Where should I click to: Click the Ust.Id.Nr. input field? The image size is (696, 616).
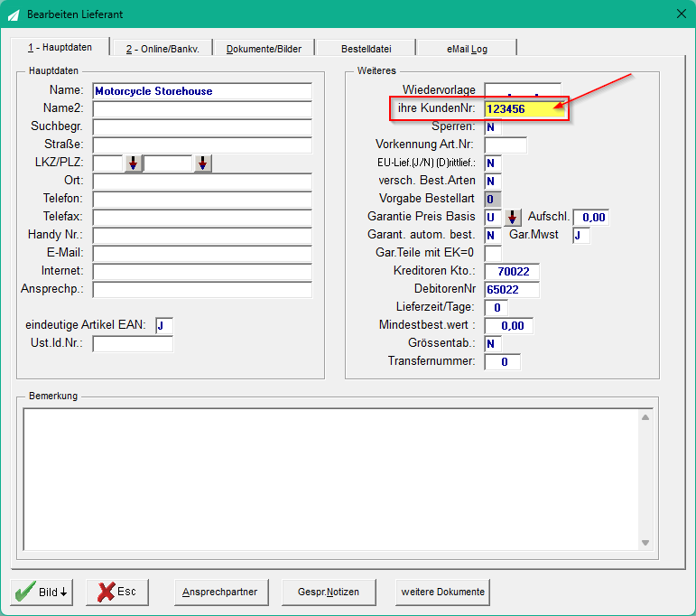(133, 344)
